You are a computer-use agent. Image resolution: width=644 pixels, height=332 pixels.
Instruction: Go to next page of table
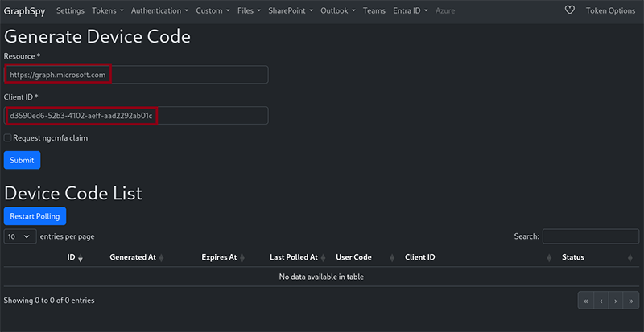pos(615,301)
